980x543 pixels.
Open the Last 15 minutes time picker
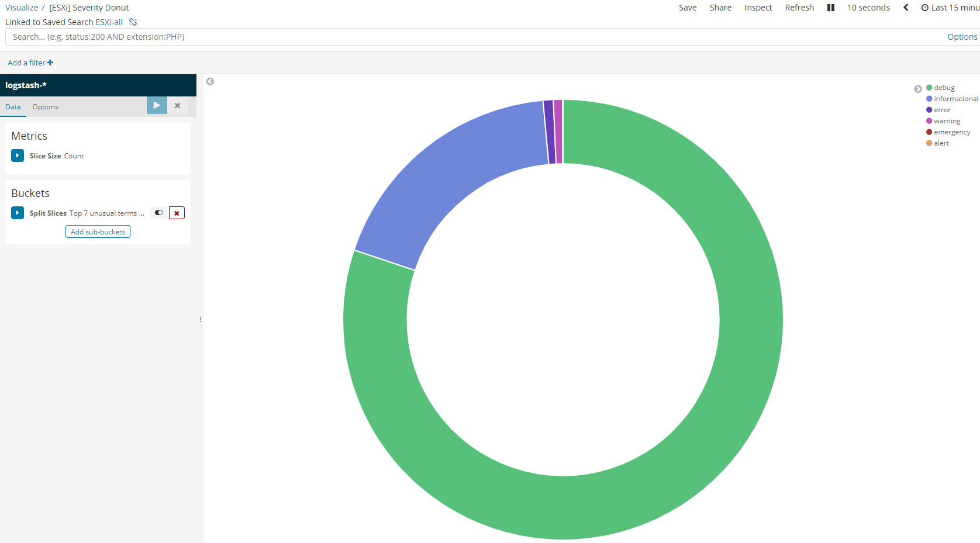[x=950, y=8]
